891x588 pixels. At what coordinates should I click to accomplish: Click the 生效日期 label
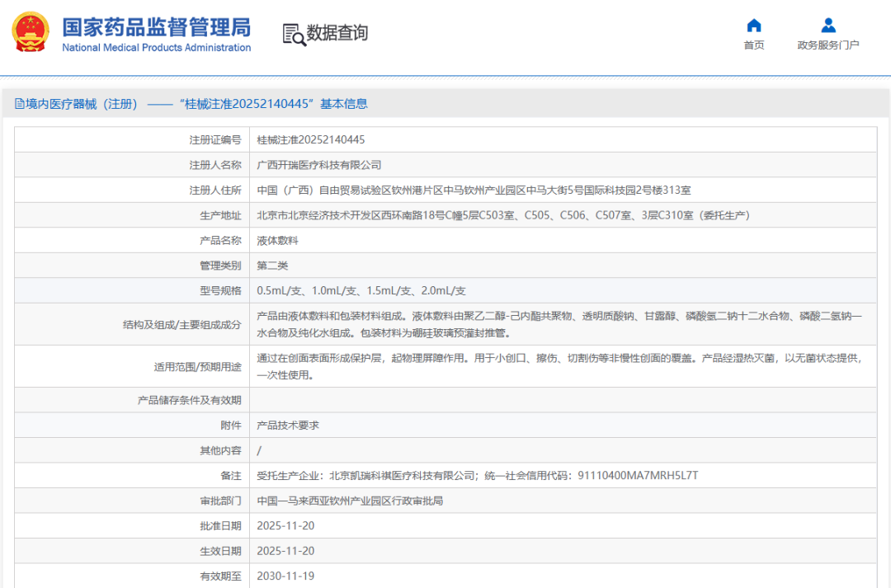(220, 551)
